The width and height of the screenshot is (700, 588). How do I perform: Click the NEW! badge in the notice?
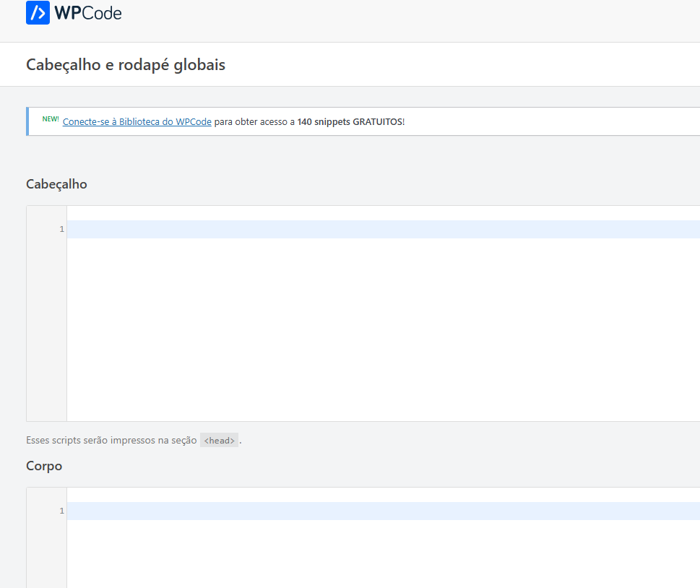coord(51,118)
